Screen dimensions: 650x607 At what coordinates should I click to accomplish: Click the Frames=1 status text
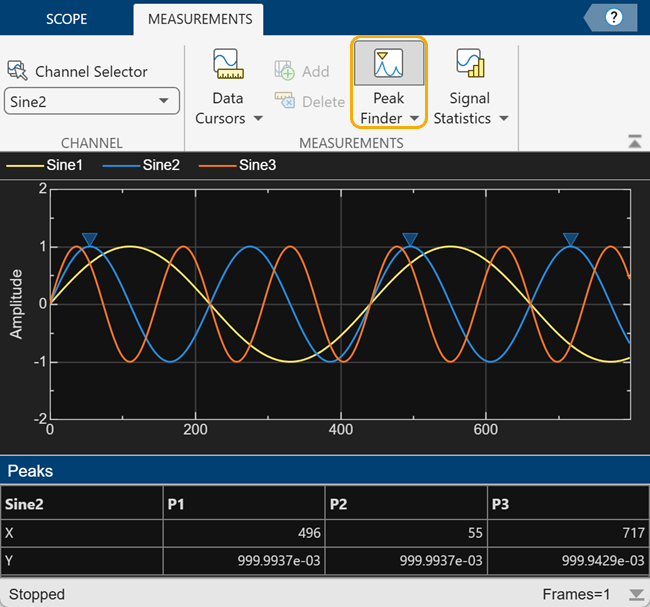coord(576,594)
